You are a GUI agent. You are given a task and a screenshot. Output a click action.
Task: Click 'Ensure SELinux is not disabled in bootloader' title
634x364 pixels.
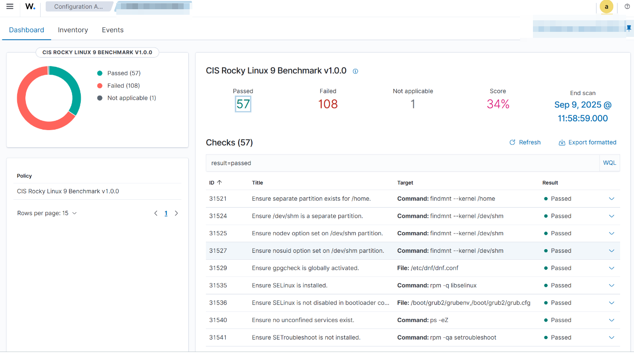pos(321,303)
